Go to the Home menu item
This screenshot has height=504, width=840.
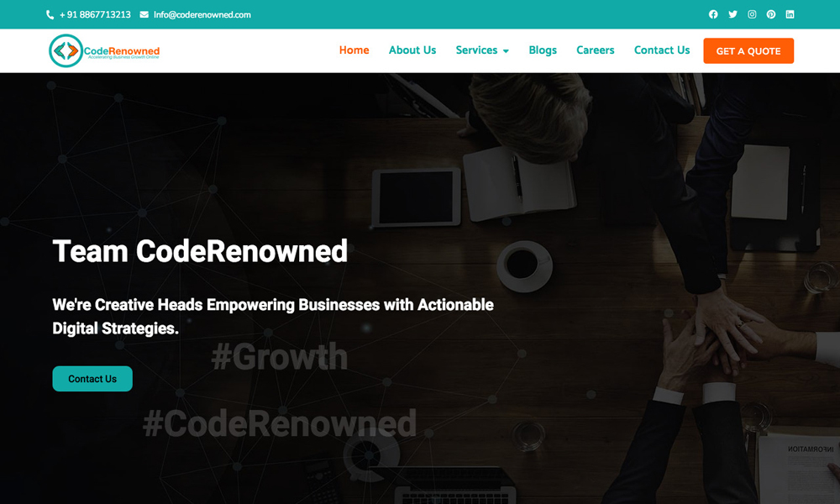click(354, 50)
